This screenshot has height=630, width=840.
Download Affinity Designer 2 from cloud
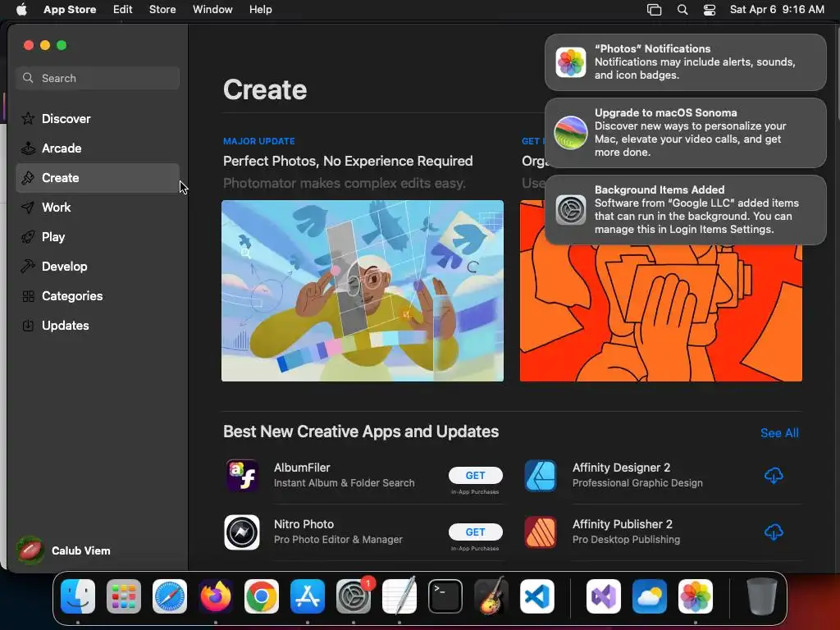click(x=774, y=475)
